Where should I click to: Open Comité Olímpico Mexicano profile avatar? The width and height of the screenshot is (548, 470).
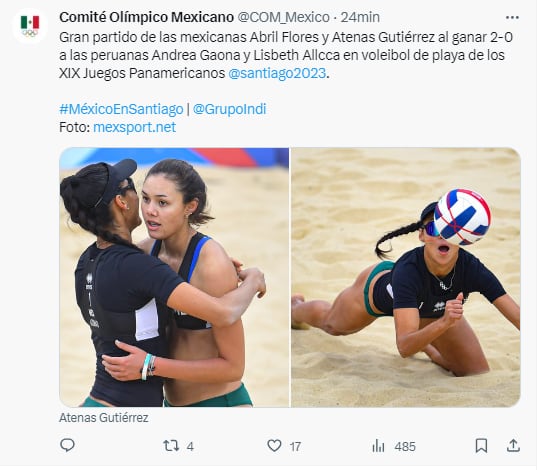(30, 26)
